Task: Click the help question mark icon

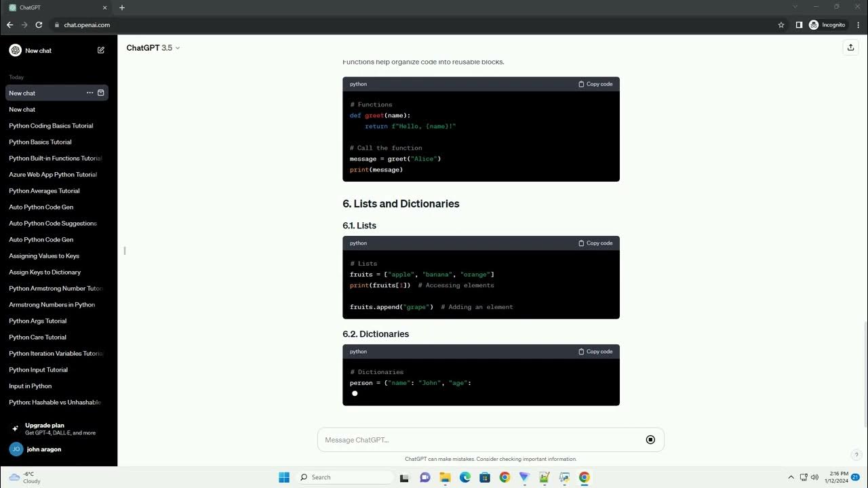Action: tap(856, 455)
